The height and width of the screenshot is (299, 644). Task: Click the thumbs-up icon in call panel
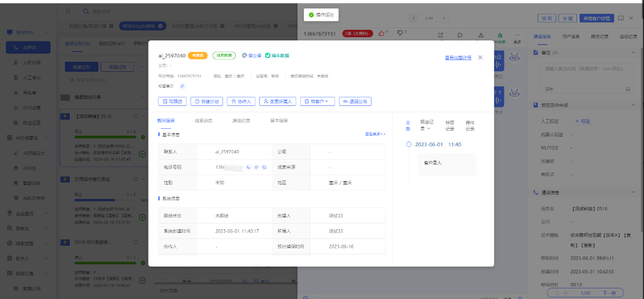[381, 34]
